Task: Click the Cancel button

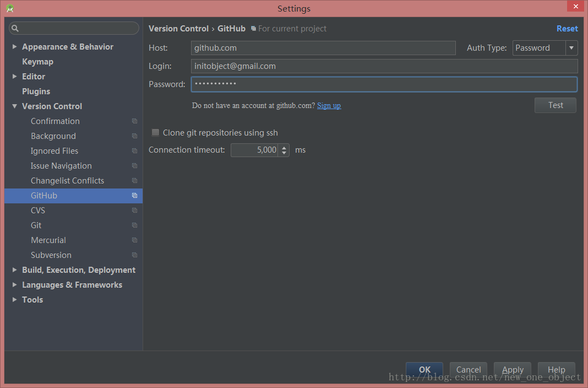Action: pyautogui.click(x=469, y=370)
